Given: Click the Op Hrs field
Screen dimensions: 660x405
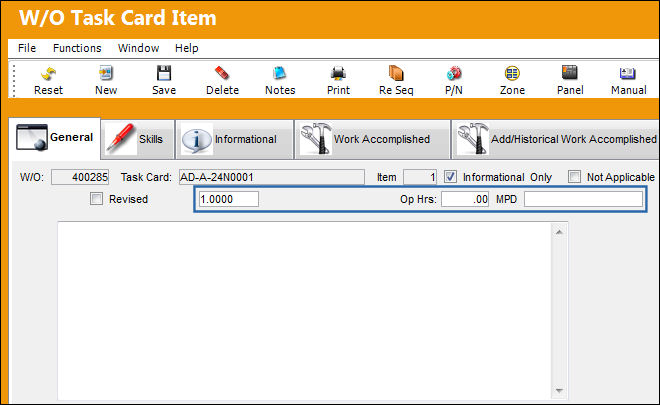Looking at the screenshot, I should click(x=465, y=199).
